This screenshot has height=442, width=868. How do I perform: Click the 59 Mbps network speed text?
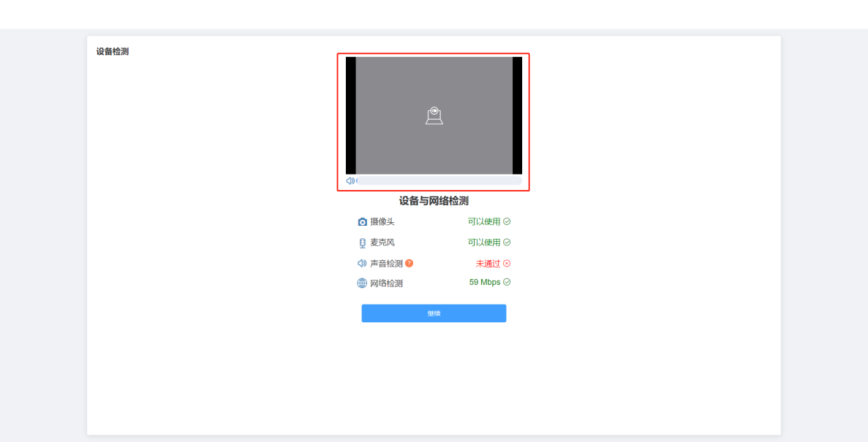coord(485,282)
